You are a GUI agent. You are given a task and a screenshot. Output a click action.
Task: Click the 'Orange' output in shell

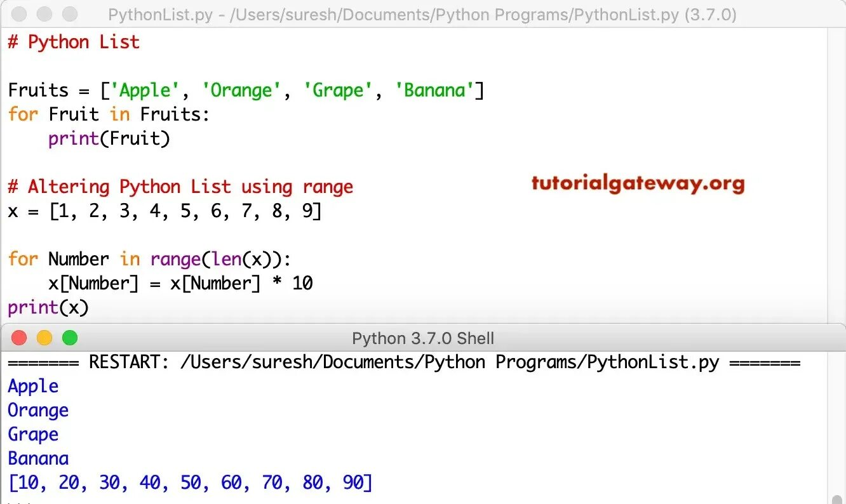38,411
